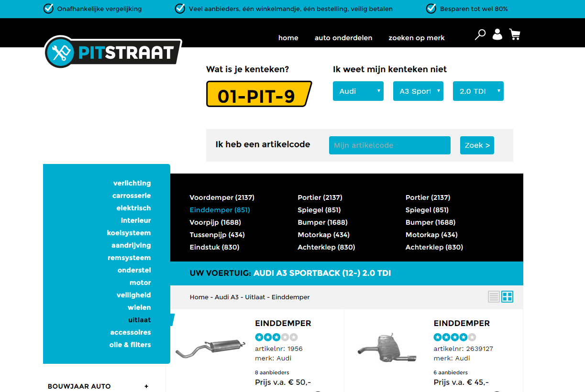This screenshot has height=392, width=585.
Task: Go to zoeken op merk menu
Action: coord(416,38)
